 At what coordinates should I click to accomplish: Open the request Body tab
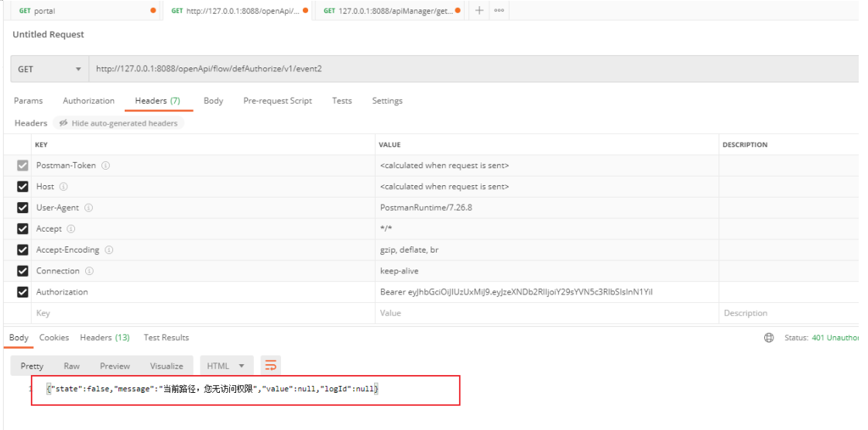tap(213, 101)
